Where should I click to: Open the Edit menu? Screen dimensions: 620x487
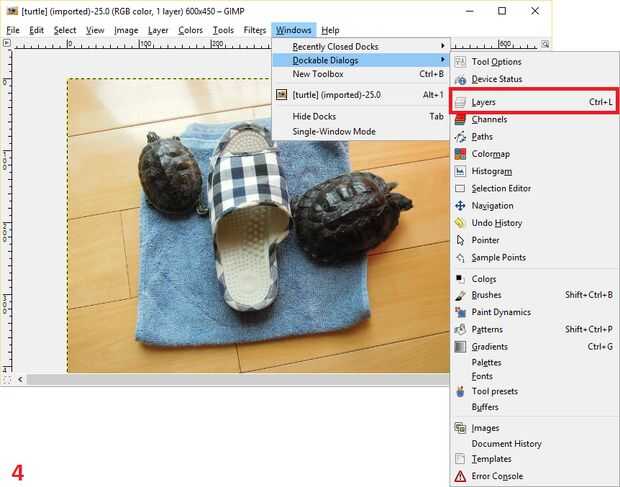pos(36,30)
